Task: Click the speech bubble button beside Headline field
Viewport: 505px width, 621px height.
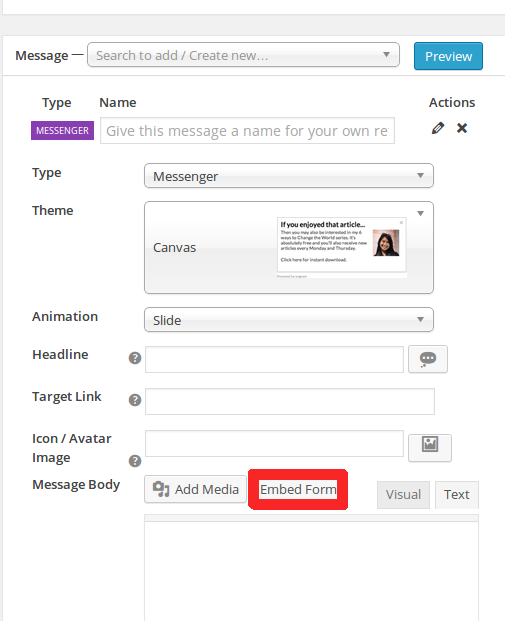Action: (428, 359)
